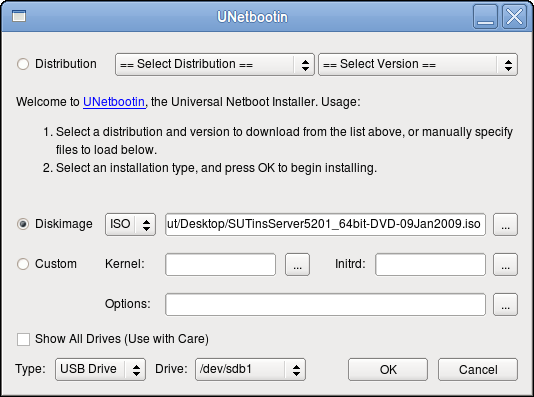
Task: Click the Initrd input field
Action: pos(430,265)
